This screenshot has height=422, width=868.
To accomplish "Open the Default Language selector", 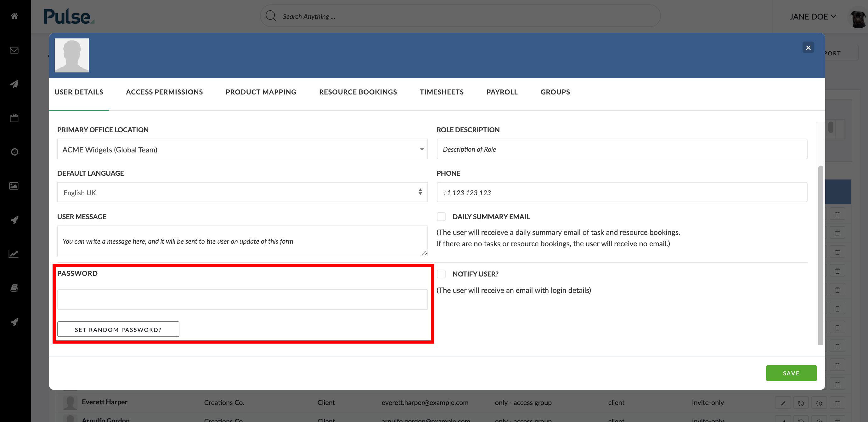I will (x=242, y=192).
